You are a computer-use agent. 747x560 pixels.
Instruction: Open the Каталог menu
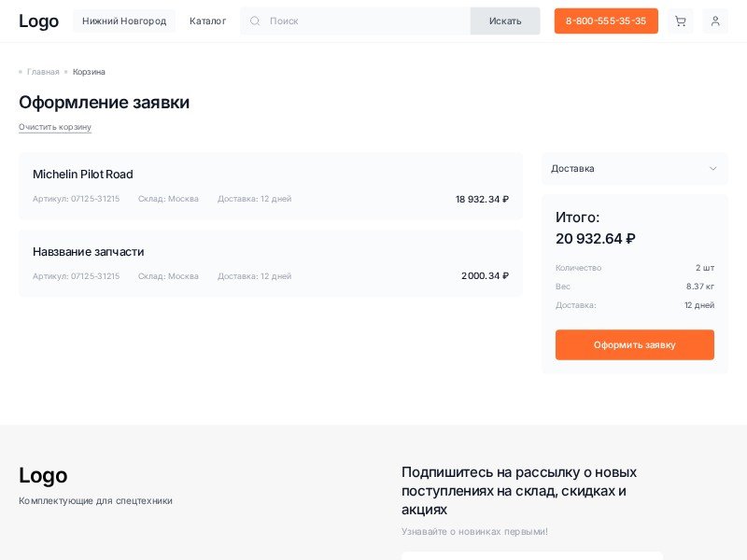(x=207, y=21)
